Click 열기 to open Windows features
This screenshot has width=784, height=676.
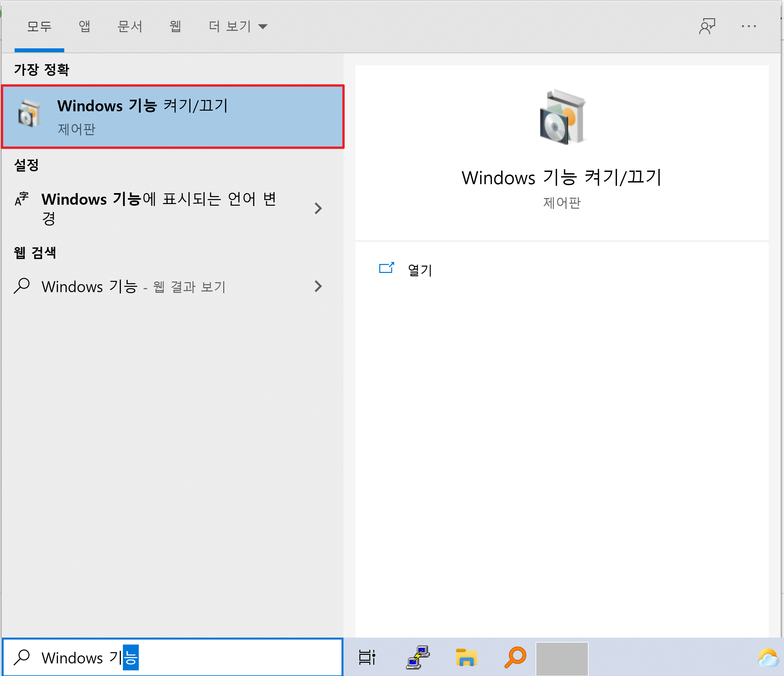420,270
